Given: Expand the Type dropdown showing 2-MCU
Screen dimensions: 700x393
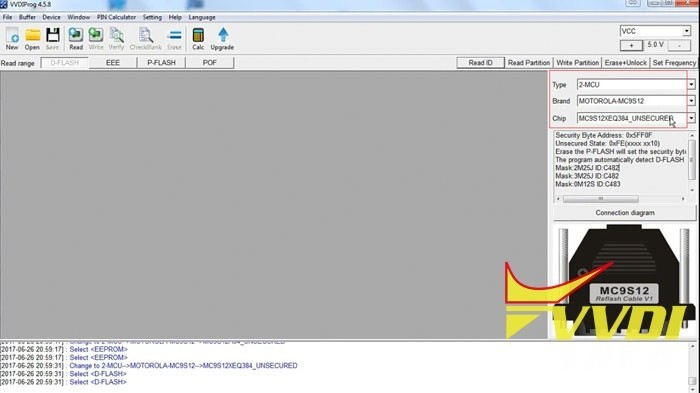Looking at the screenshot, I should (691, 84).
